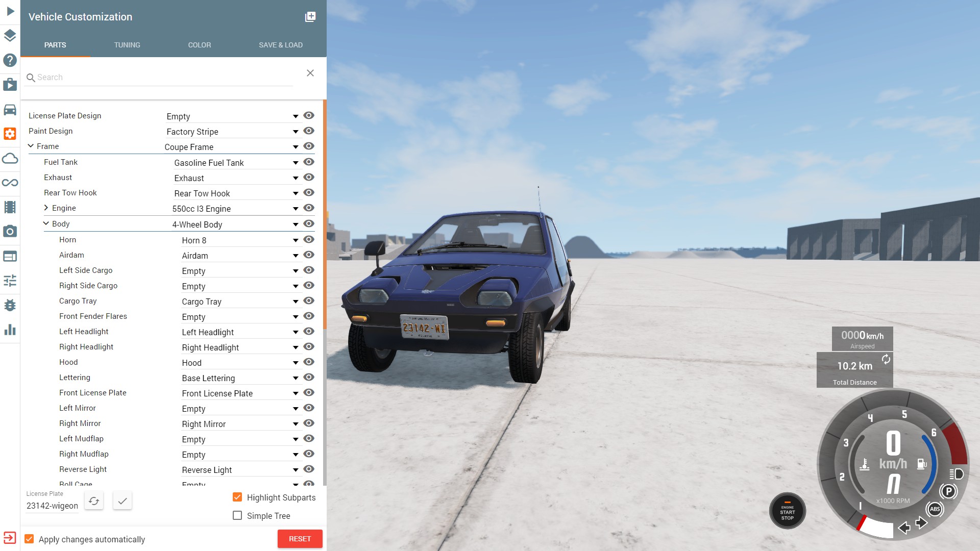Click the ABS indicator on gauge
980x551 pixels.
pyautogui.click(x=935, y=509)
